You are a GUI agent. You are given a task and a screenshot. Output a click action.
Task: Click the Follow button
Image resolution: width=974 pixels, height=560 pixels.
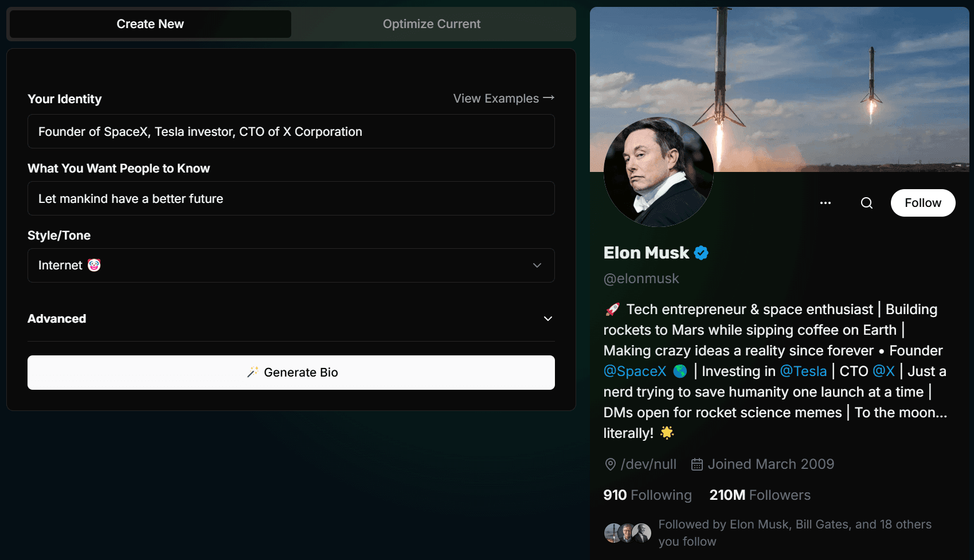pyautogui.click(x=923, y=203)
